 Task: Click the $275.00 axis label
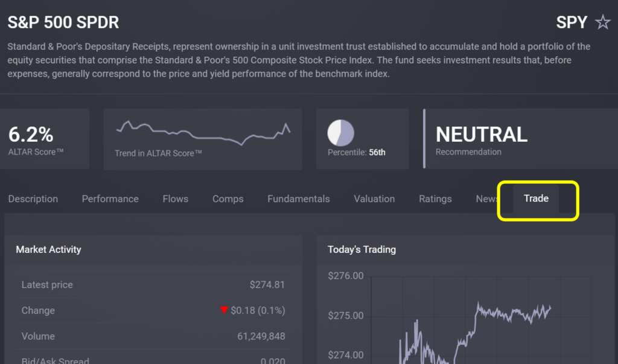click(x=346, y=316)
